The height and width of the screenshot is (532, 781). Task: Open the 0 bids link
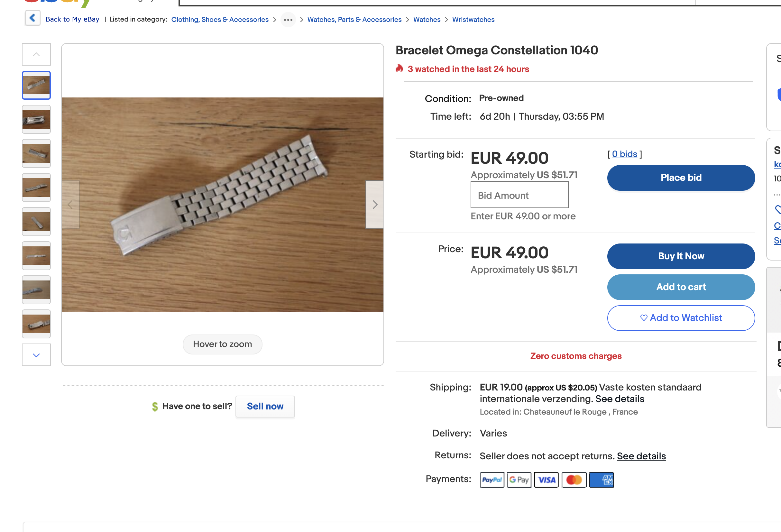point(624,154)
